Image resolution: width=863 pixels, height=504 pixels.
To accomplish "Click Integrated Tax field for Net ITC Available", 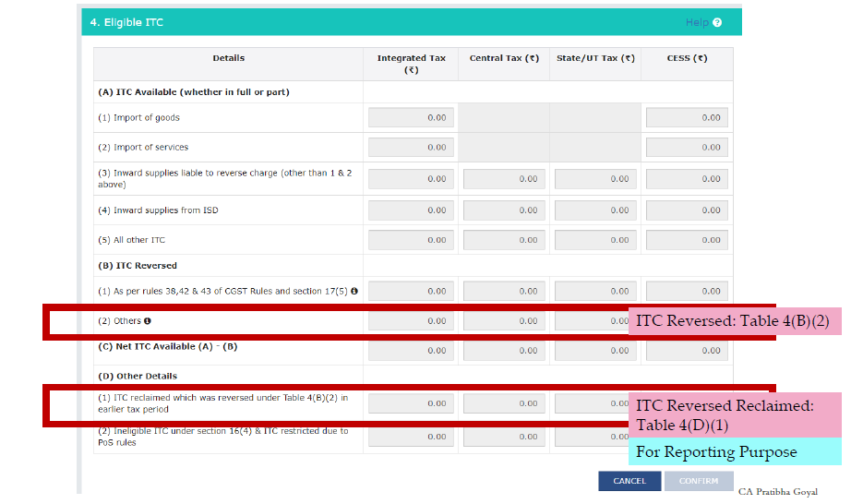I will tap(409, 351).
